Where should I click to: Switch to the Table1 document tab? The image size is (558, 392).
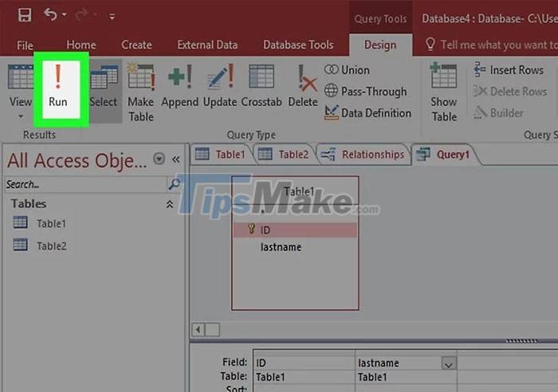pos(221,155)
